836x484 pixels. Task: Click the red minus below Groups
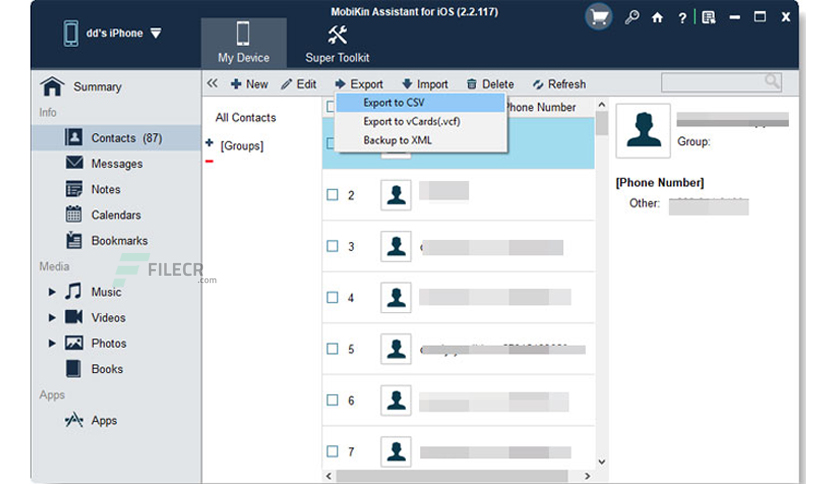click(x=210, y=161)
